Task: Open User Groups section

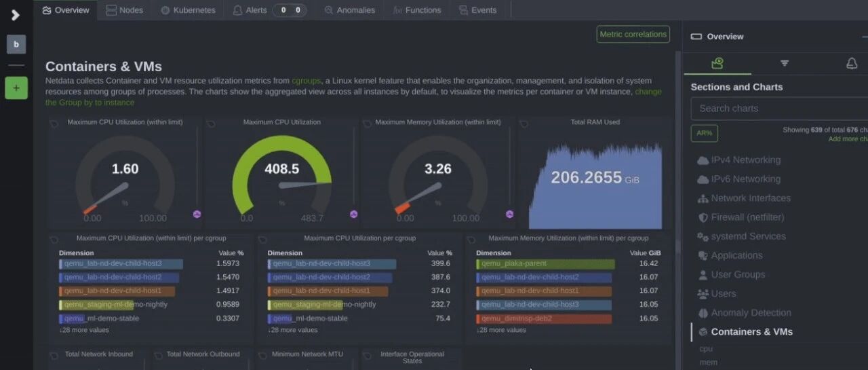Action: point(731,274)
